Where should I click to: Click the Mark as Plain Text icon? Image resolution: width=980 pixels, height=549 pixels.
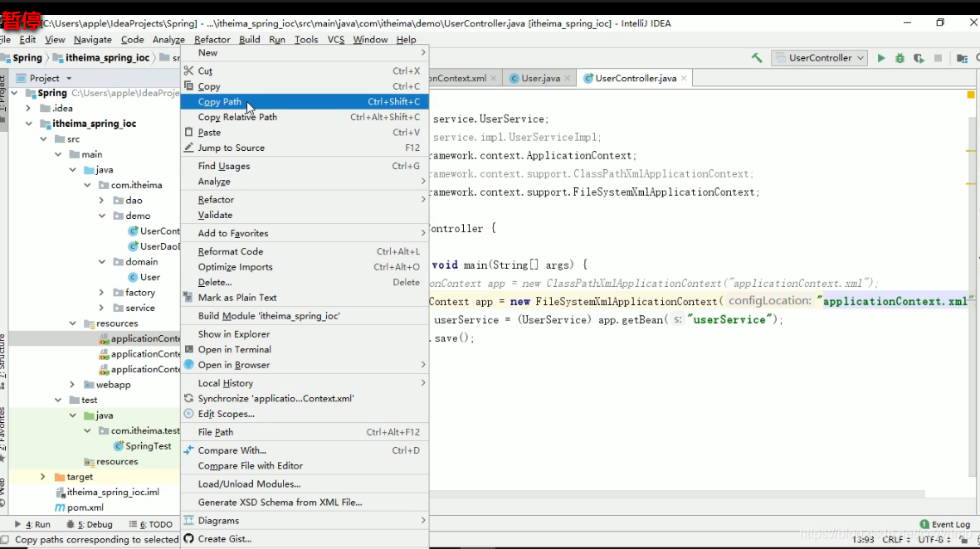(188, 297)
